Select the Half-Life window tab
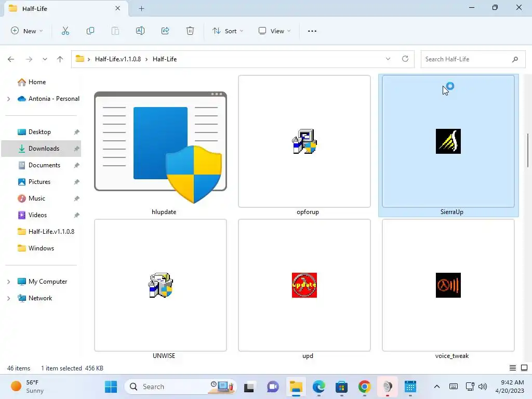Image resolution: width=532 pixels, height=399 pixels. pyautogui.click(x=66, y=8)
